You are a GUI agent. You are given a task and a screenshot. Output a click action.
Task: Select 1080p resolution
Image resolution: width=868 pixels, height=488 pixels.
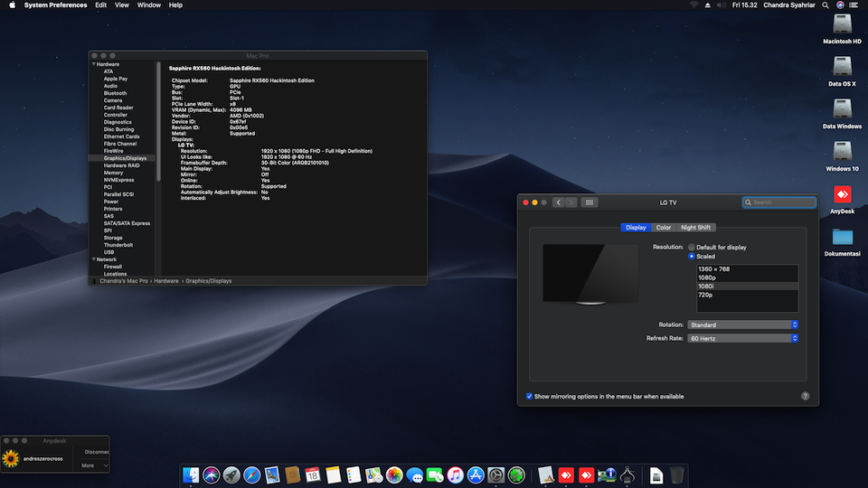(747, 277)
